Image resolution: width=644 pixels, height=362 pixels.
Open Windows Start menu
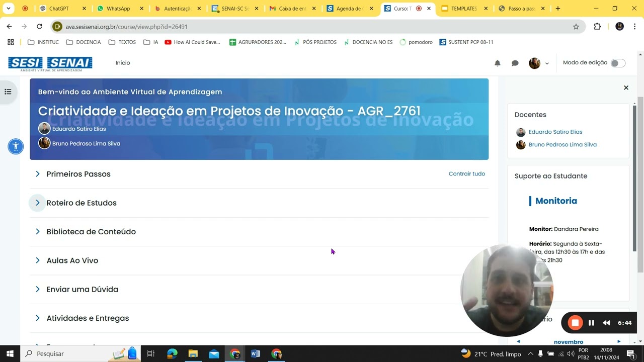(x=10, y=353)
